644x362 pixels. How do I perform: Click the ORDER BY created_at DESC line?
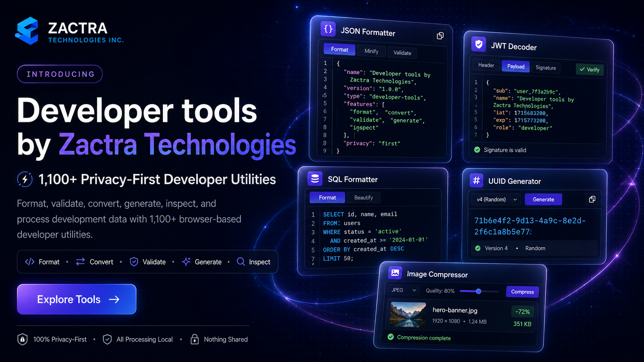364,249
